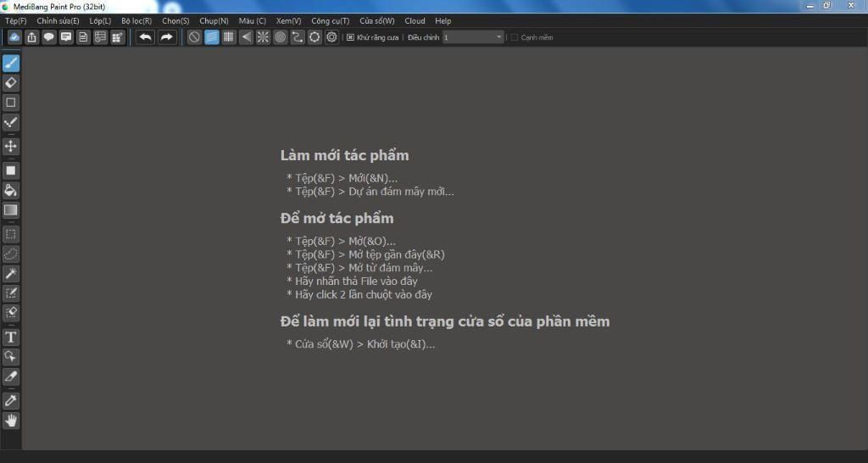Click the Undo arrow
Image resolution: width=868 pixels, height=463 pixels.
(x=145, y=37)
